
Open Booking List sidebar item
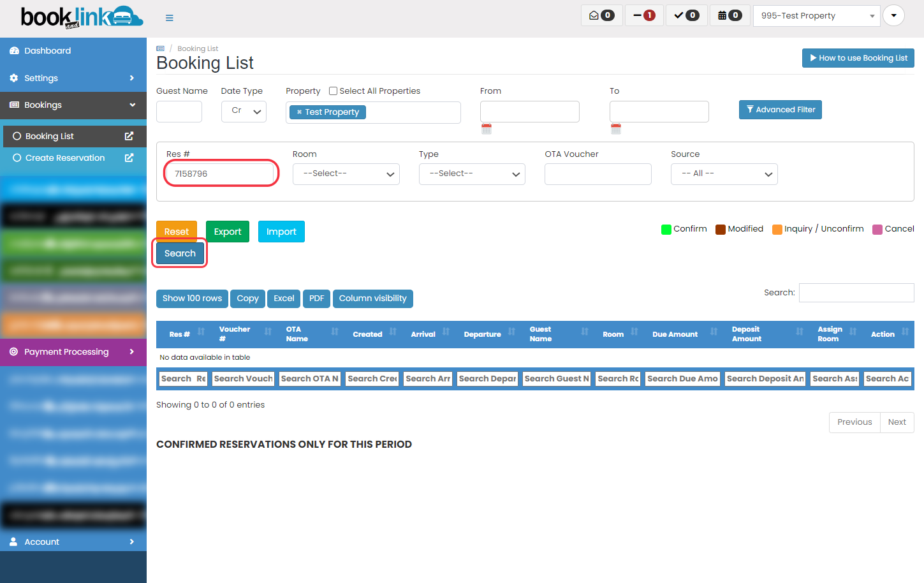coord(50,136)
